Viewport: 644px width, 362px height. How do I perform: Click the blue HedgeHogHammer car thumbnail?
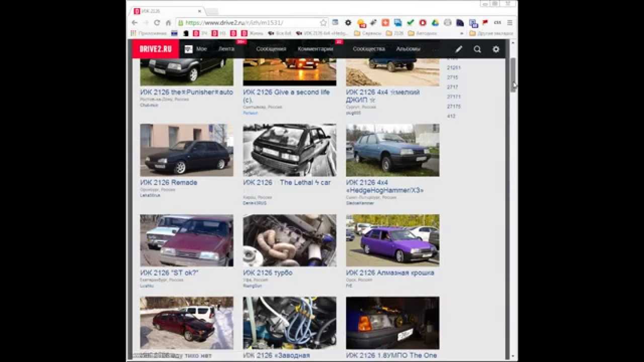392,150
